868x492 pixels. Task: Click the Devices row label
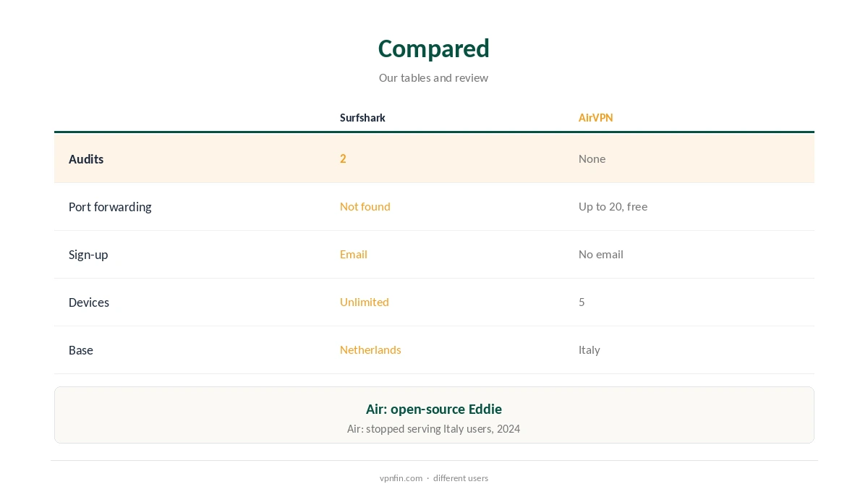pyautogui.click(x=89, y=302)
